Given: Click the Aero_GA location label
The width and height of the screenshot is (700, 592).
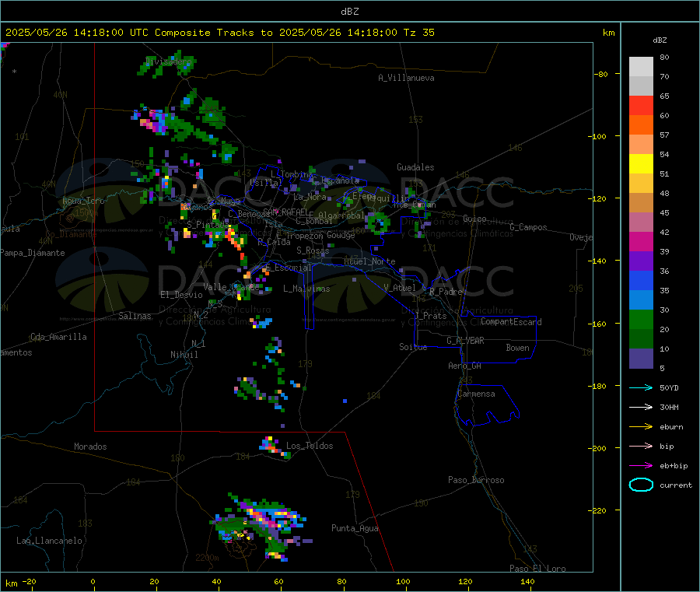Looking at the screenshot, I should (465, 366).
